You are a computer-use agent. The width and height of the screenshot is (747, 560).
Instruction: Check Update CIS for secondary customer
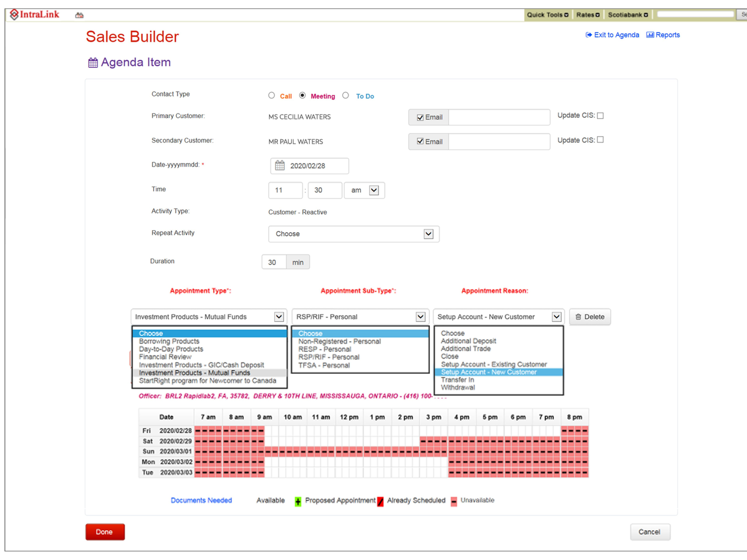tap(601, 140)
